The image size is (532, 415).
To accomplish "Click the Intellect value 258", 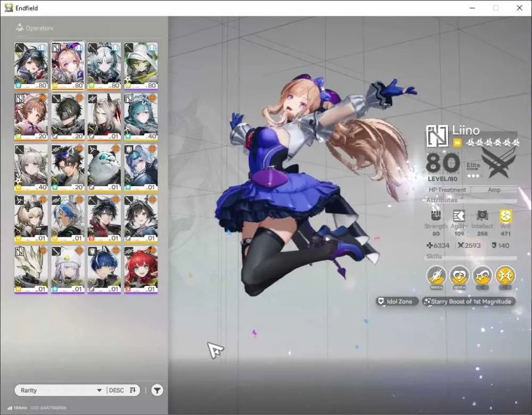I will (482, 234).
